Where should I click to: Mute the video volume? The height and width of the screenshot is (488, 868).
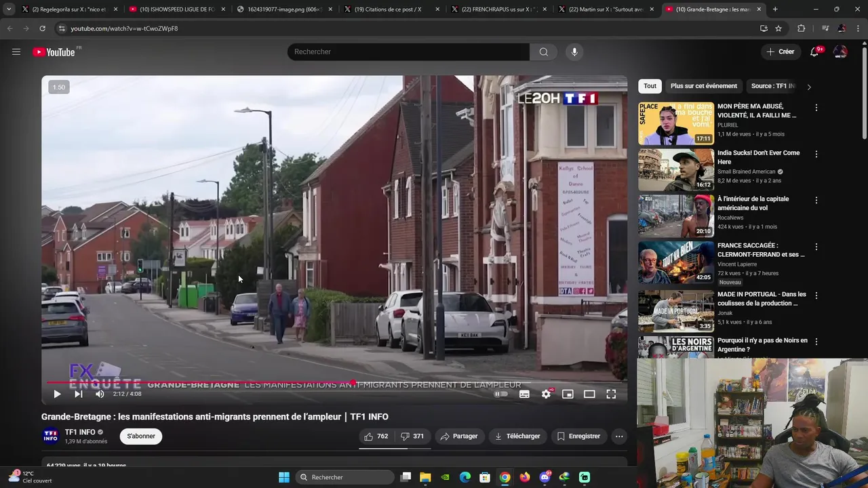click(100, 394)
